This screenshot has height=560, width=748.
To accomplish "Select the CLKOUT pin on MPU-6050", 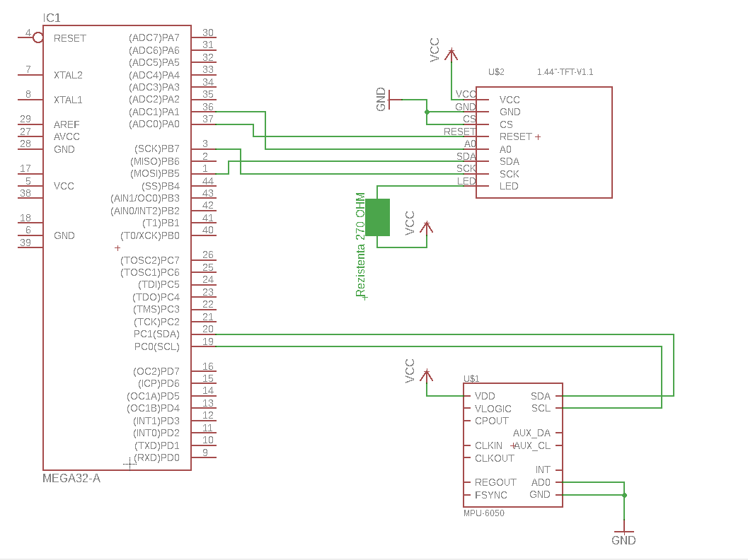I will tap(494, 458).
